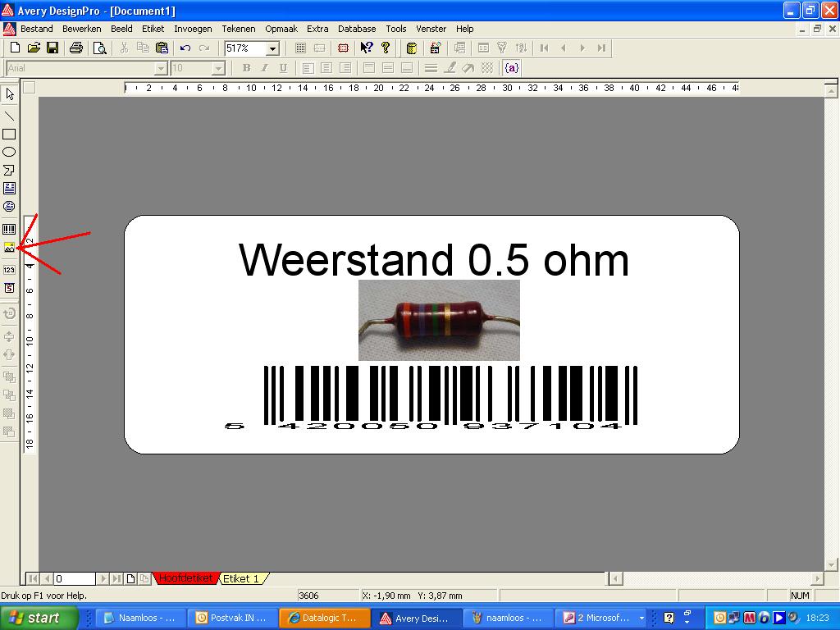The height and width of the screenshot is (630, 840).
Task: Switch to Postvak IN taskbar window
Action: tap(234, 618)
